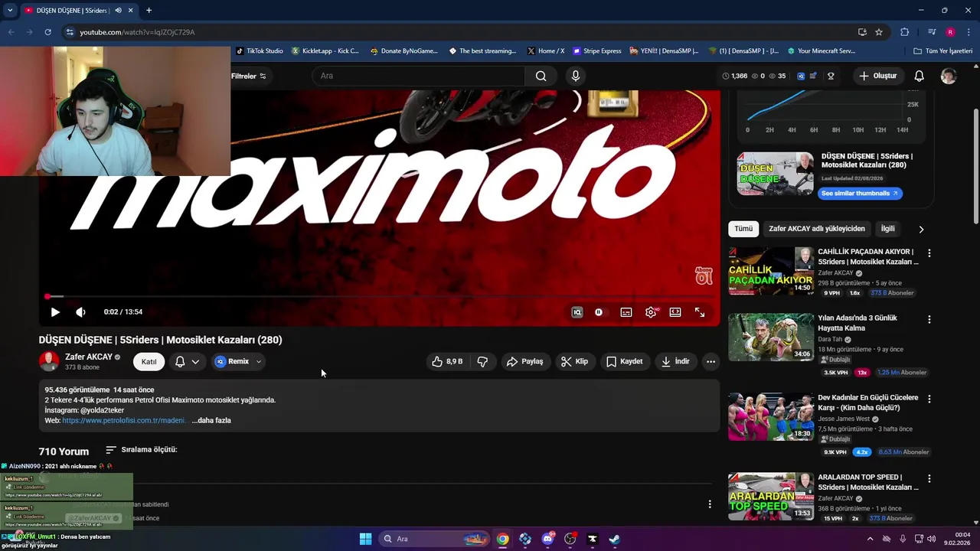Image resolution: width=980 pixels, height=551 pixels.
Task: Open Yılan Adası'nda 3 Günlük thumbnail
Action: pos(771,337)
